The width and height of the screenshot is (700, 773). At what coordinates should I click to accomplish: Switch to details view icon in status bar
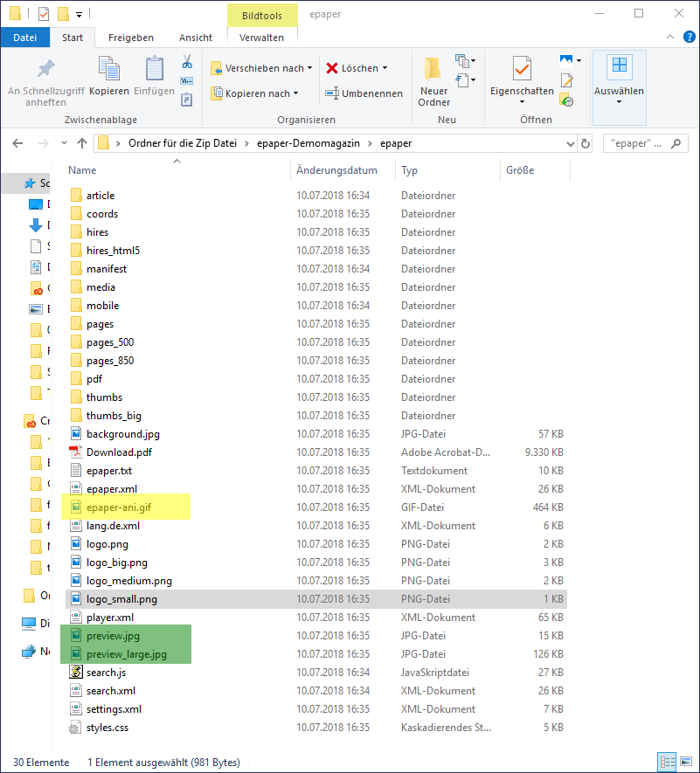(668, 762)
